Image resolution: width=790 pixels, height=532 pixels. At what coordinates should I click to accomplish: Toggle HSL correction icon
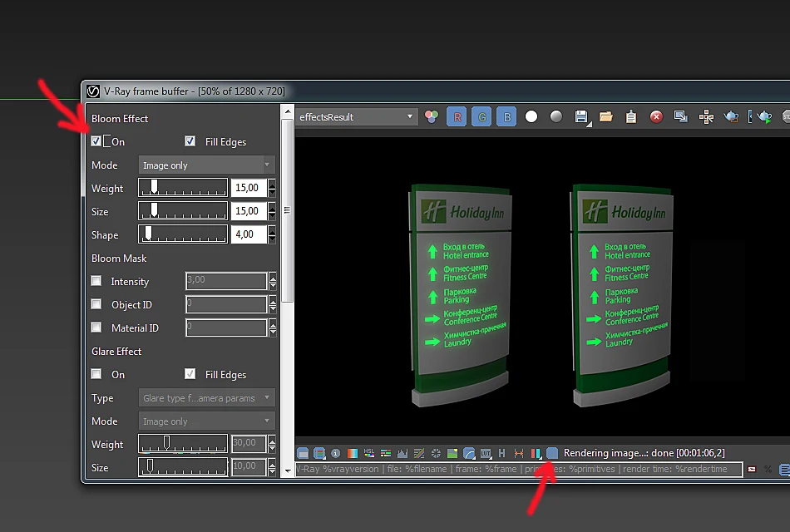tap(368, 453)
